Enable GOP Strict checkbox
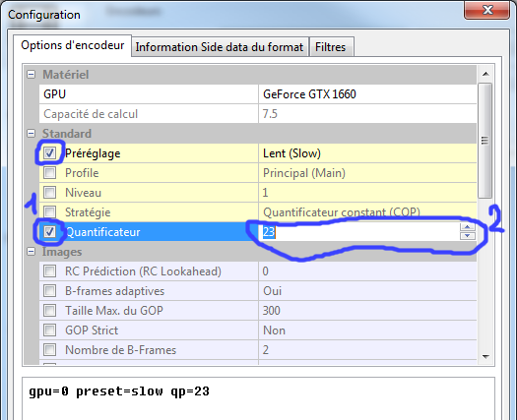 (x=50, y=330)
